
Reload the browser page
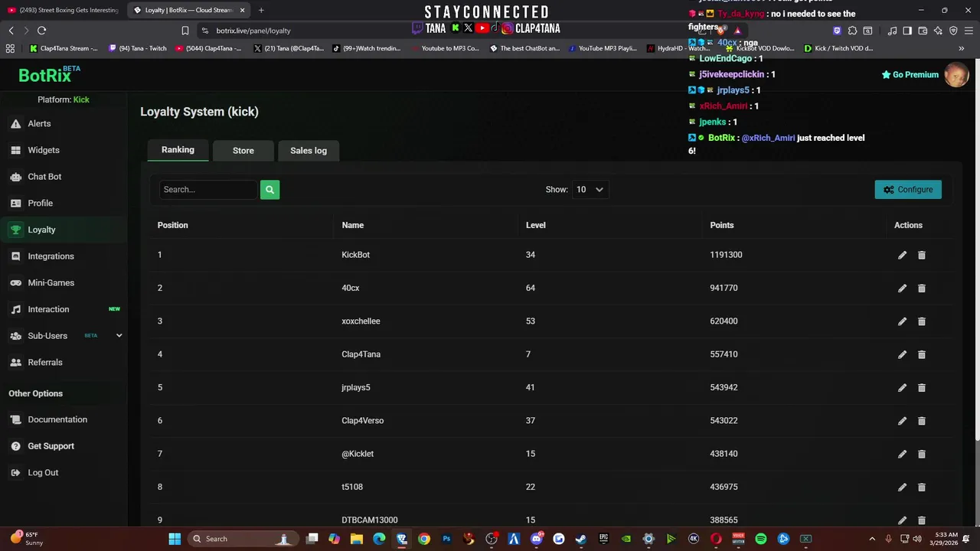[41, 31]
